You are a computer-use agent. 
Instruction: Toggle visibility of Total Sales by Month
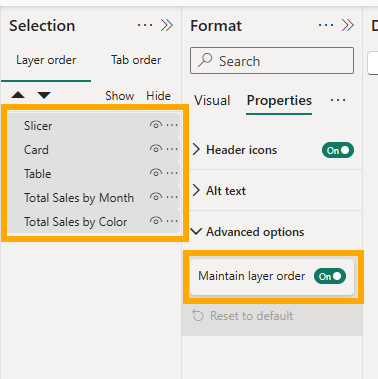click(156, 197)
